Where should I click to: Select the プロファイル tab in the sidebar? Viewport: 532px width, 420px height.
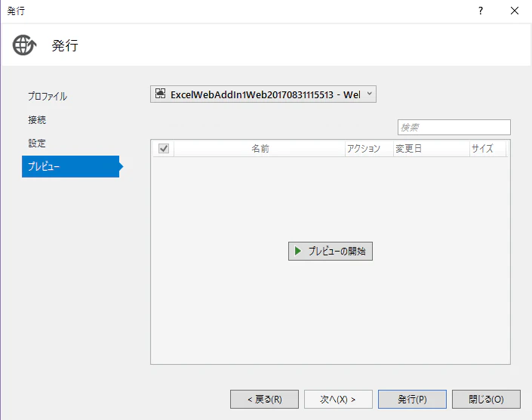point(48,97)
